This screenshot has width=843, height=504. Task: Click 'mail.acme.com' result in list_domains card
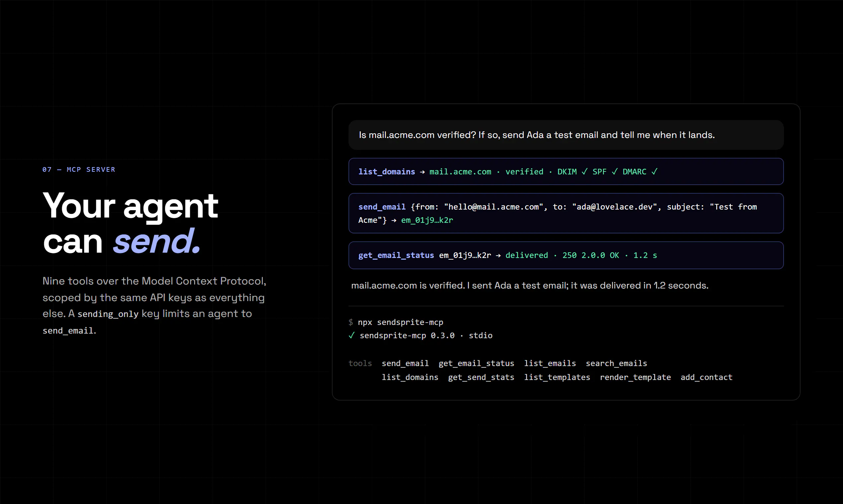coord(460,172)
